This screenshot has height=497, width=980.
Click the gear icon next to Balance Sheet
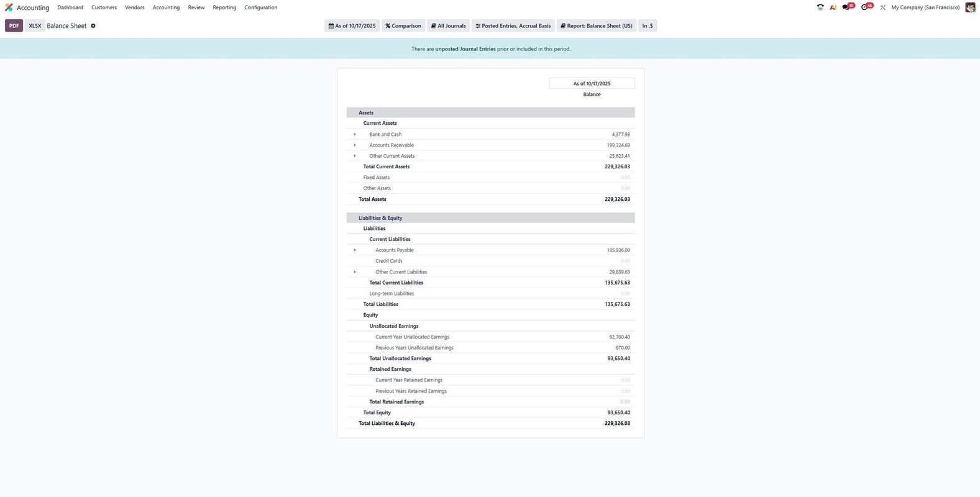pyautogui.click(x=93, y=26)
